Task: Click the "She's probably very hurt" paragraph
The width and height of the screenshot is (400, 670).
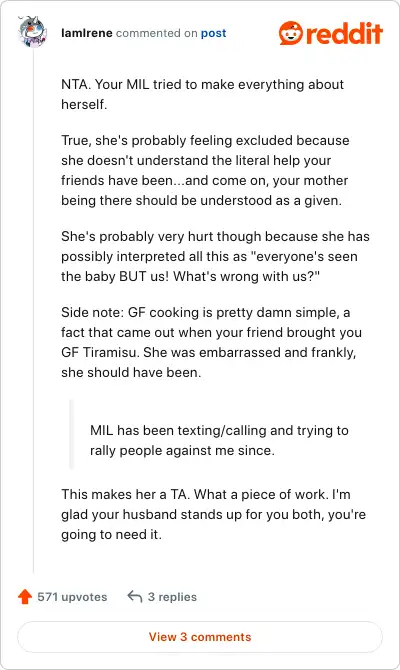Action: 215,256
